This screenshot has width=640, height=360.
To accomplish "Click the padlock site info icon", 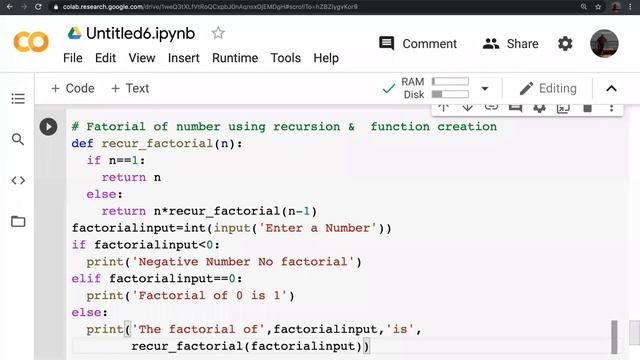I will click(x=56, y=7).
